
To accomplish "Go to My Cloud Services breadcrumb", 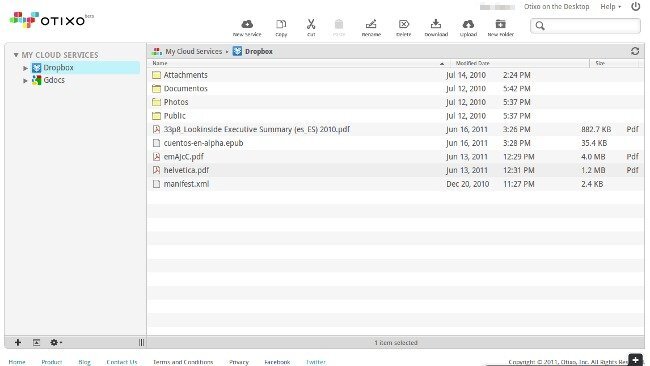I will 194,51.
